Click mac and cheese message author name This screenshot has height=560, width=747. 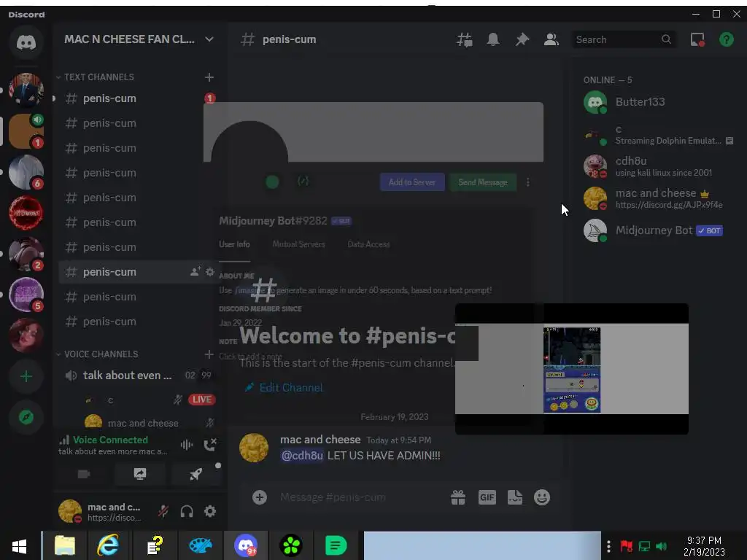[x=320, y=440]
